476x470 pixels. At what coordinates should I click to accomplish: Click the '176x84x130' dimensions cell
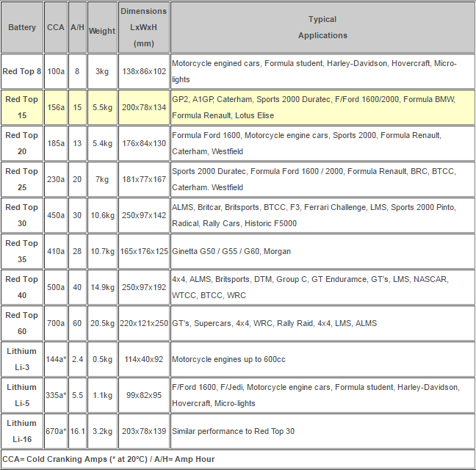tap(144, 143)
